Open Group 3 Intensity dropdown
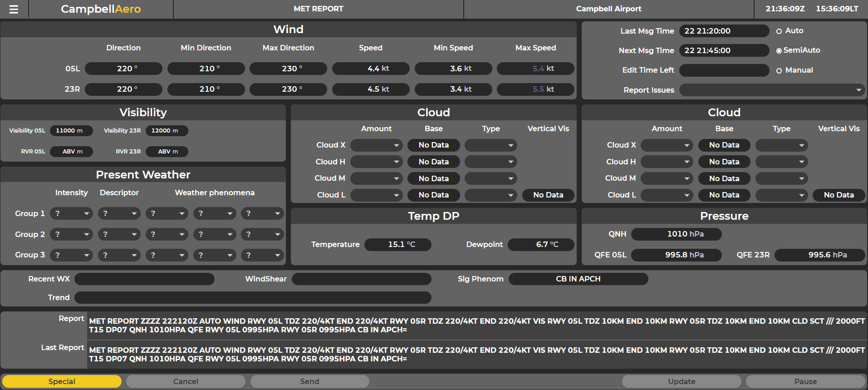This screenshot has height=390, width=868. pyautogui.click(x=71, y=255)
